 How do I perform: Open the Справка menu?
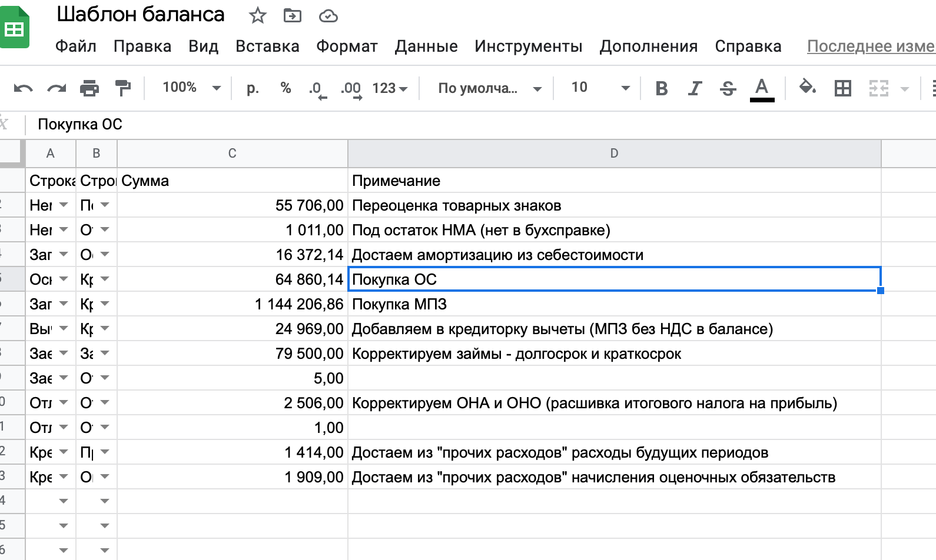[748, 46]
